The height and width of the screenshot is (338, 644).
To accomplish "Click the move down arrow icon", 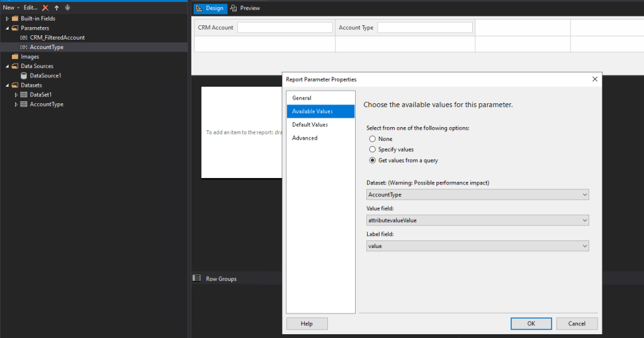I will point(67,8).
